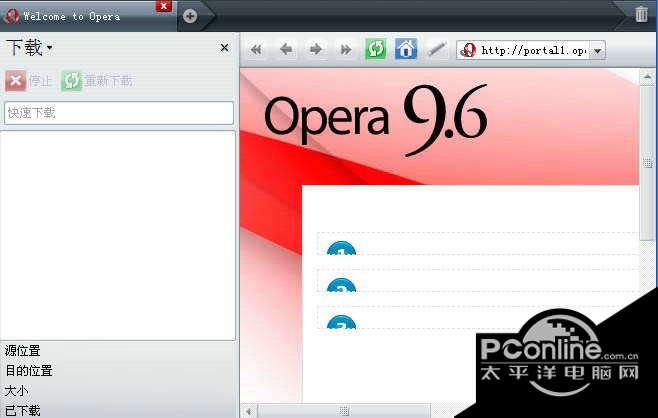The image size is (658, 418).
Task: Reload the page with green refresh icon
Action: tap(376, 49)
